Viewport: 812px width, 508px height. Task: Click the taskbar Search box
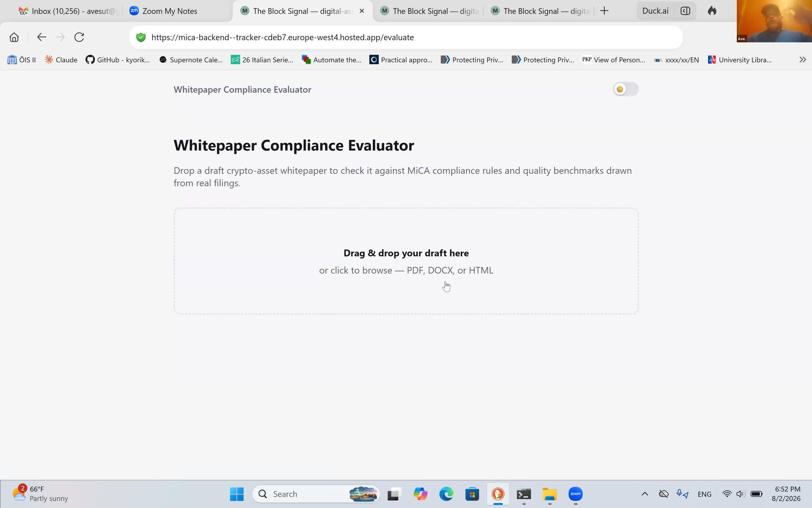click(x=316, y=494)
